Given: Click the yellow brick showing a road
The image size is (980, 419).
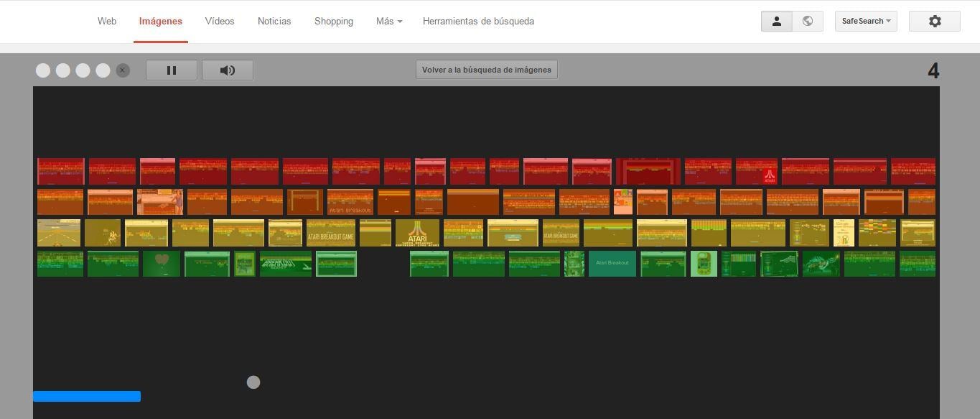Looking at the screenshot, I should (59, 233).
